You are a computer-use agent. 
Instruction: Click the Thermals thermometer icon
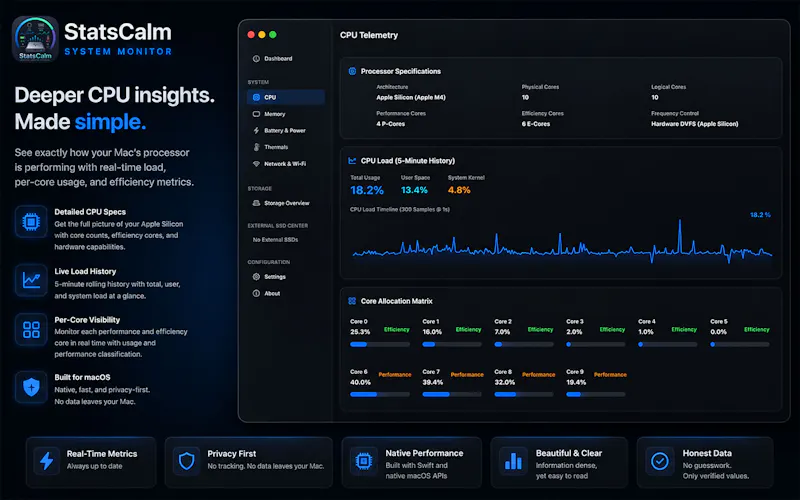coord(256,147)
